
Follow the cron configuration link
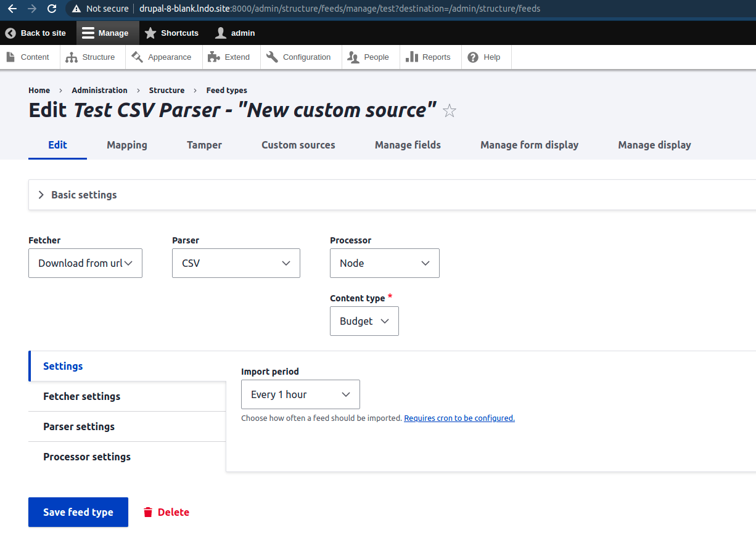[x=459, y=418]
